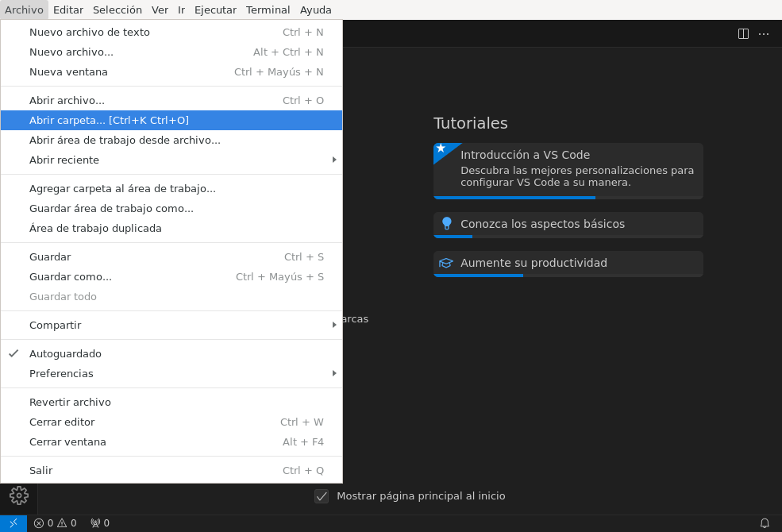The height and width of the screenshot is (532, 782).
Task: Click the graduation cap productivity icon
Action: coord(446,263)
